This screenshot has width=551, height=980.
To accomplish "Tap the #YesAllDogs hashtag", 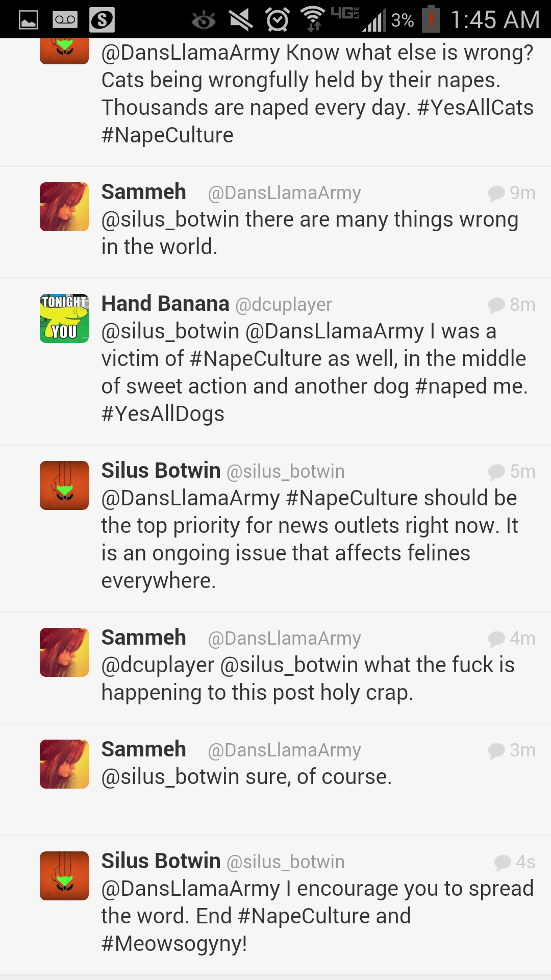I will [163, 414].
